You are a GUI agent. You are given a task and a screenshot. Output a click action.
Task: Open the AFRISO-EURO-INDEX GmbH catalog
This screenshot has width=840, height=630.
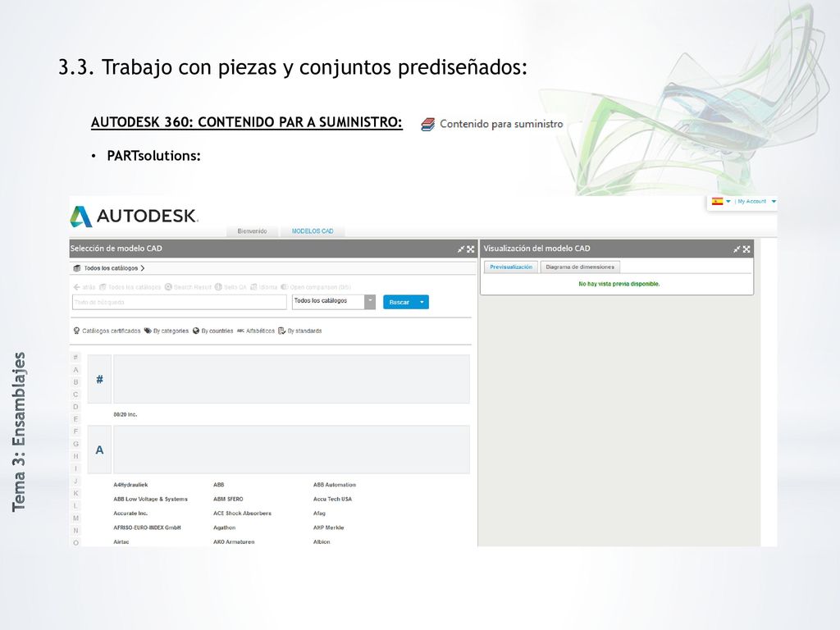point(147,527)
